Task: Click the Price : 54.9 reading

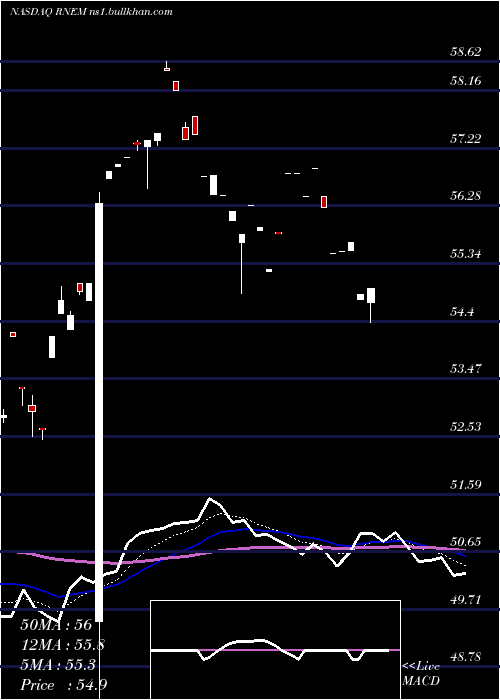Action: click(x=63, y=685)
